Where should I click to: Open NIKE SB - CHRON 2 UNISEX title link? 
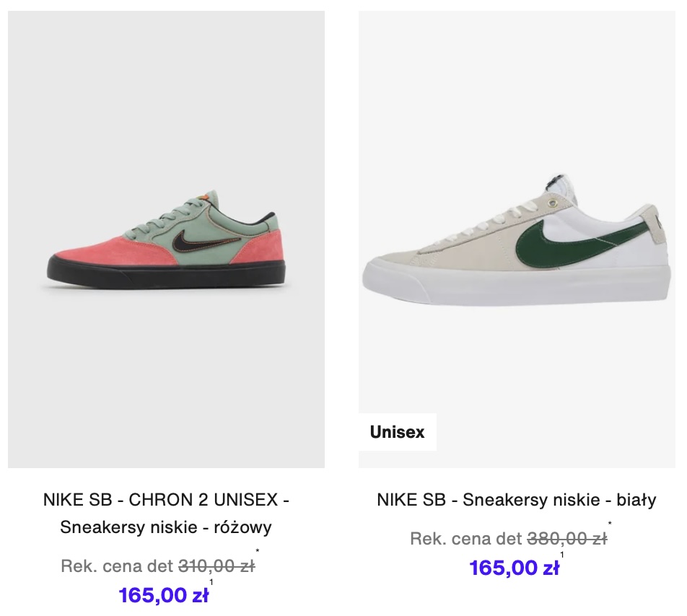[166, 500]
